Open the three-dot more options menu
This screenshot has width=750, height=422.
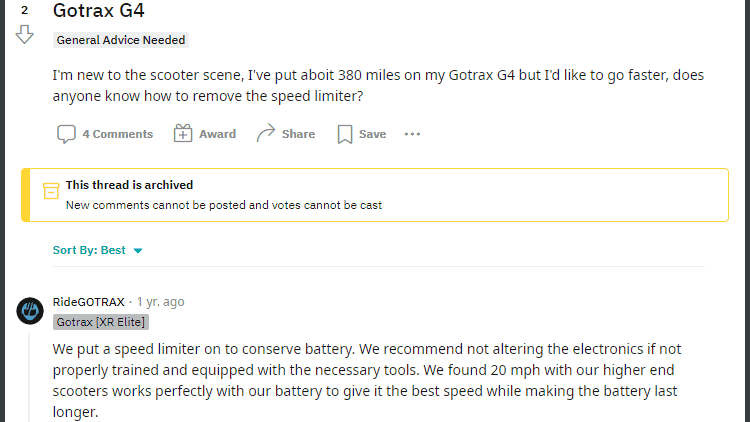412,134
